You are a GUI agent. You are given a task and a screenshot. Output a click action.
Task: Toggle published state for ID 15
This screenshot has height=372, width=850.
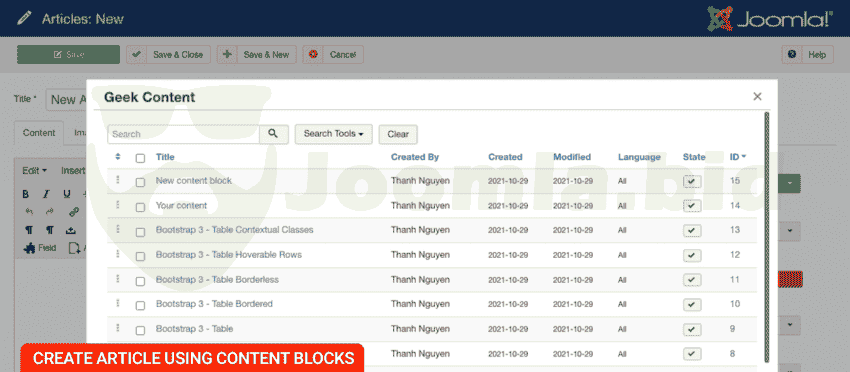(692, 181)
